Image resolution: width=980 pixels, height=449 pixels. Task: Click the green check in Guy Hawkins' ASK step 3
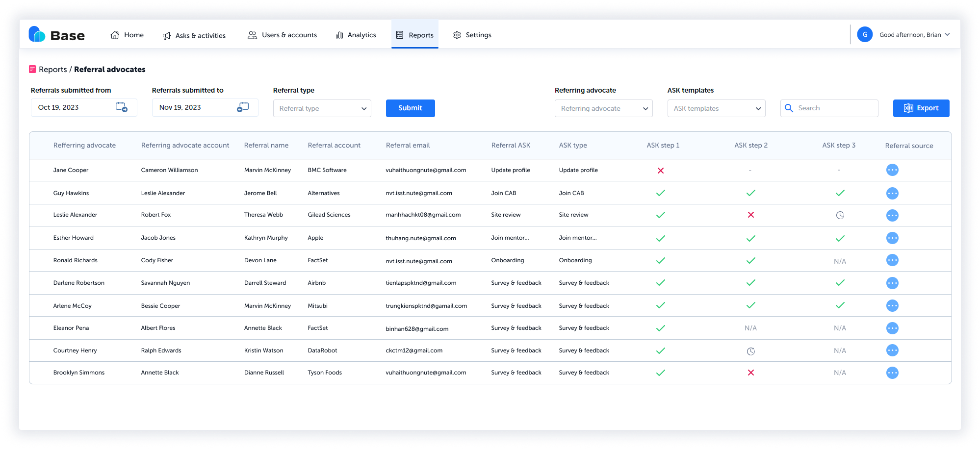(840, 193)
